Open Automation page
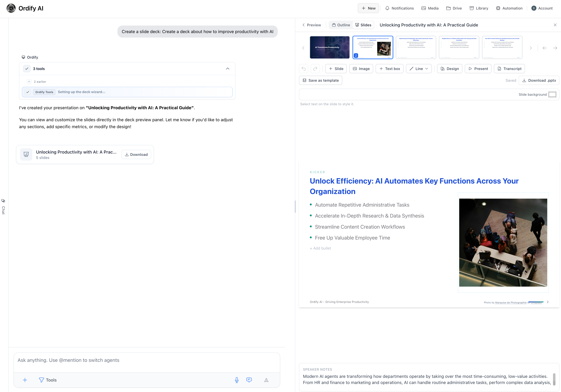Viewport: 561px width, 392px height. pyautogui.click(x=509, y=8)
